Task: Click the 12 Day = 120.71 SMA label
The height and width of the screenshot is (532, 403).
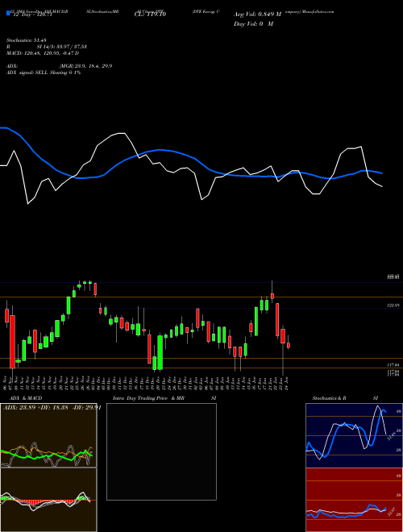Action: pos(32,15)
